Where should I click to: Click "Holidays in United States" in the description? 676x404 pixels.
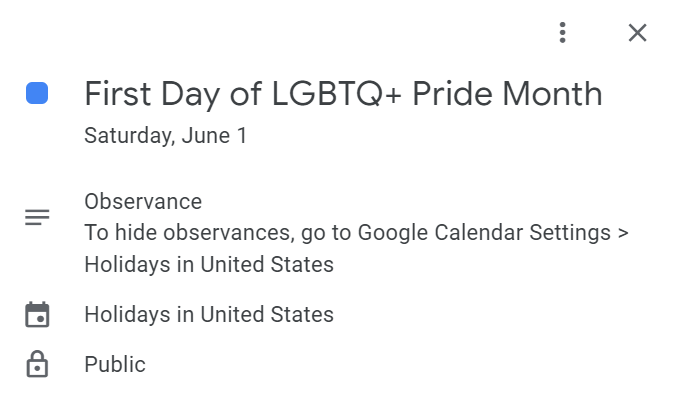click(x=209, y=265)
